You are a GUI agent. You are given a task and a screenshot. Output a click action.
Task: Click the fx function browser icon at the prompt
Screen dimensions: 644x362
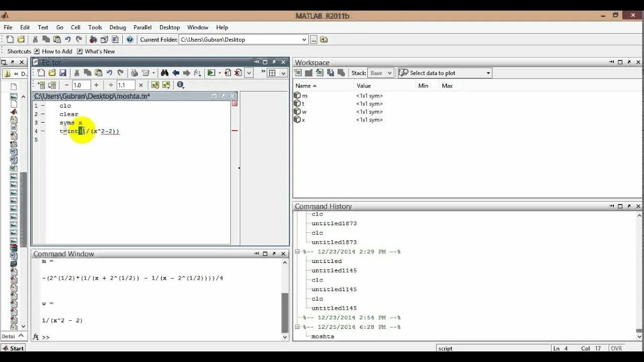[36, 337]
